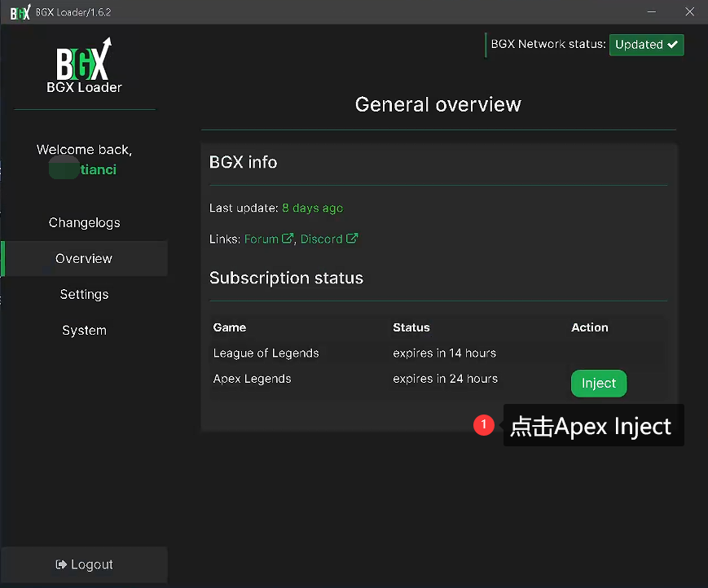Screen dimensions: 708x588
Task: Click the Subscription status heading
Action: tap(286, 278)
